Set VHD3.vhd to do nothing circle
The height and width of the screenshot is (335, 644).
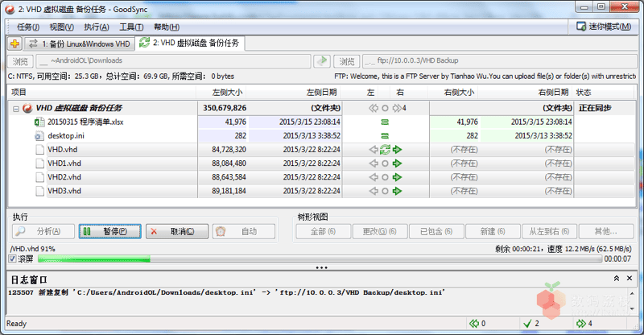pyautogui.click(x=385, y=191)
